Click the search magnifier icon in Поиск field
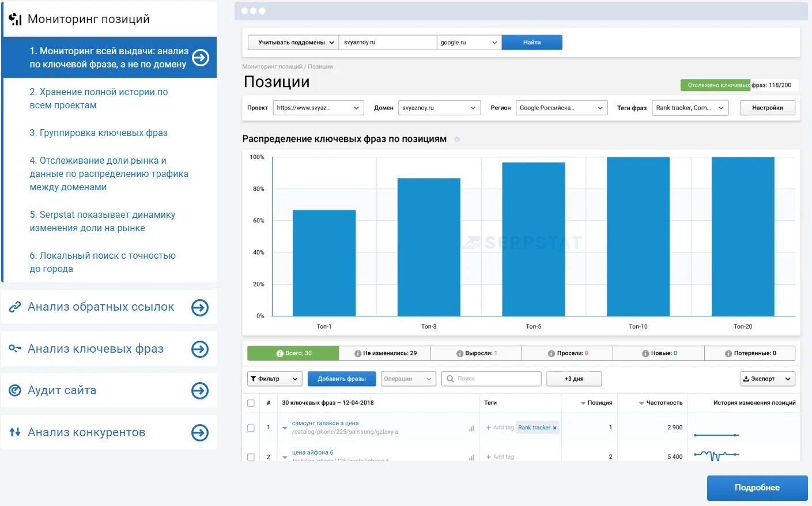This screenshot has width=812, height=506. [450, 379]
